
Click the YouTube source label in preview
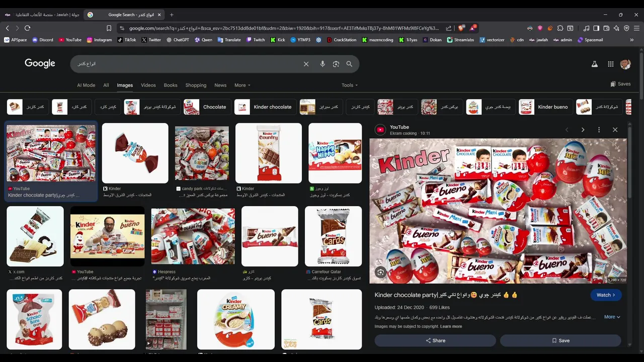point(399,127)
